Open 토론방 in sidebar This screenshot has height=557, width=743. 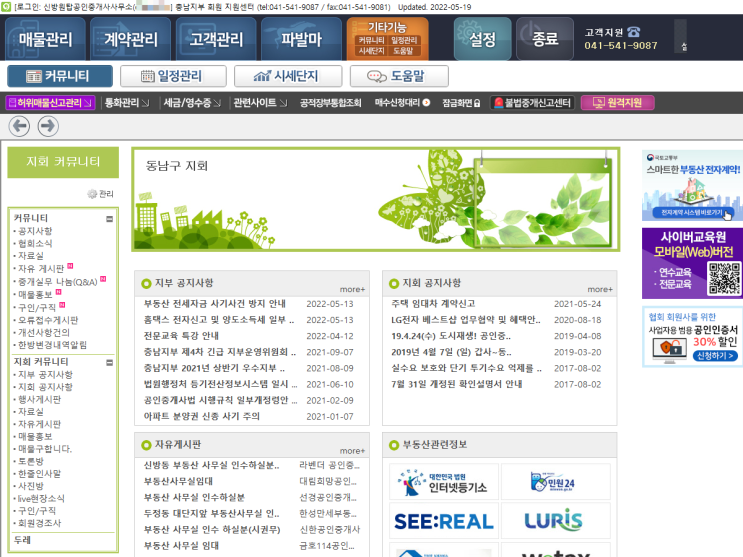[x=31, y=461]
